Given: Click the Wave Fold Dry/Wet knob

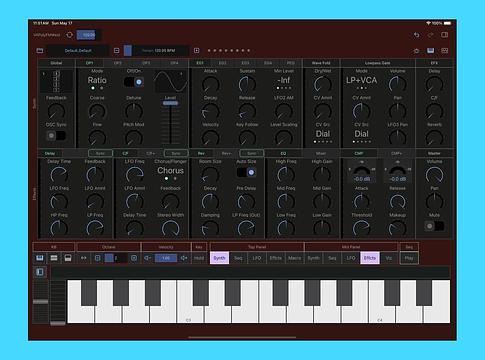Looking at the screenshot, I should click(x=323, y=84).
